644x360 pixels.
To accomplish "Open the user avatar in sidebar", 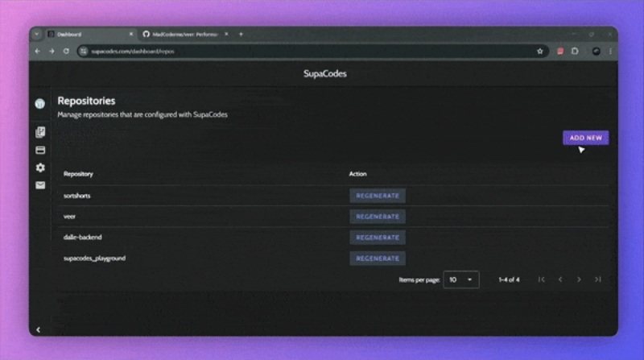I will (x=39, y=104).
